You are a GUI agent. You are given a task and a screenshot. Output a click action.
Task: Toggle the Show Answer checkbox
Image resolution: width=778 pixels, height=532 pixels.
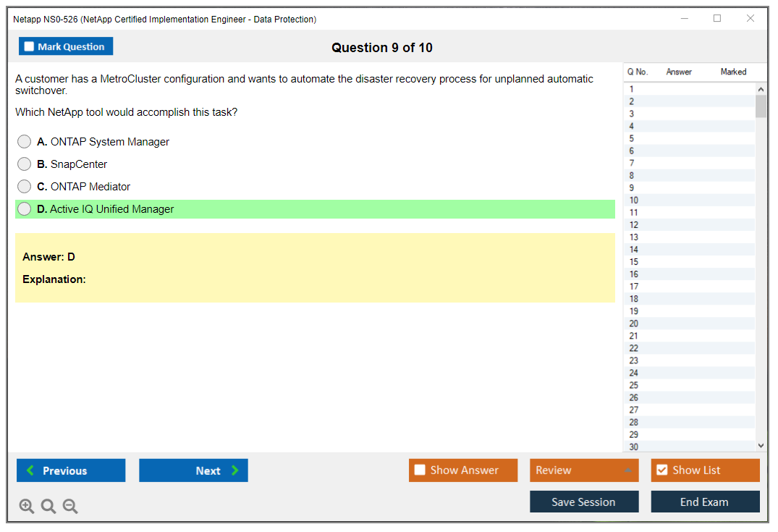[x=420, y=470]
